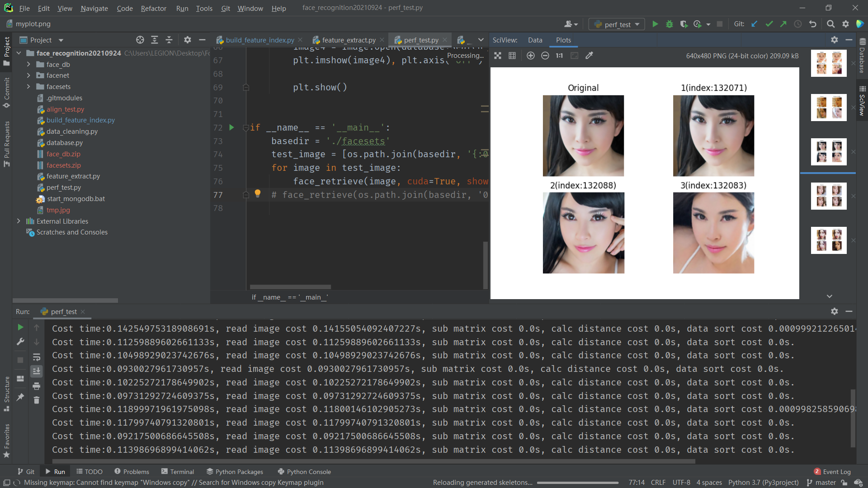
Task: Open Problems tool window
Action: click(x=132, y=471)
